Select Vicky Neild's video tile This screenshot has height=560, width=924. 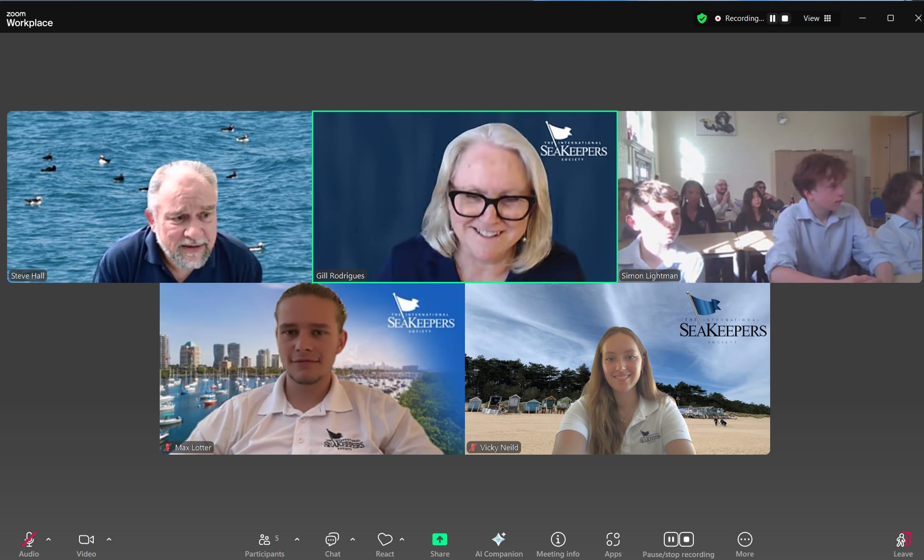tap(617, 369)
